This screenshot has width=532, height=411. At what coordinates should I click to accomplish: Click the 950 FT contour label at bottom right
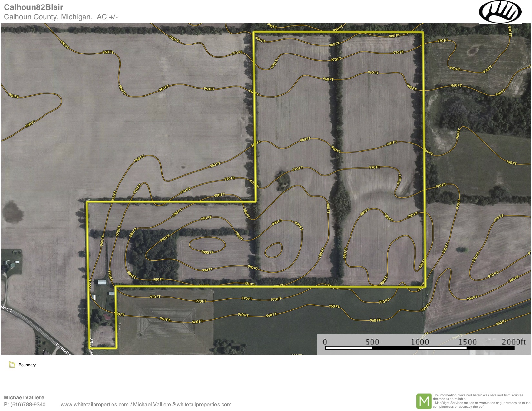click(x=501, y=322)
